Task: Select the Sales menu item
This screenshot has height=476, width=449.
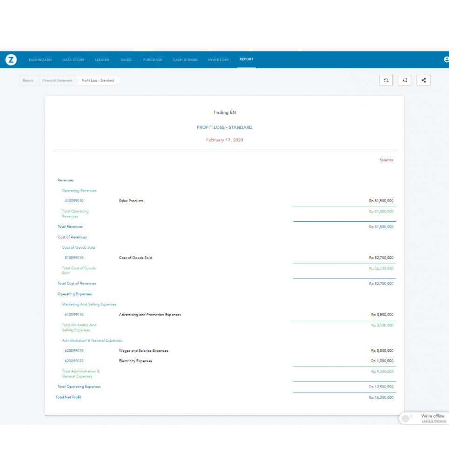Action: coord(126,60)
